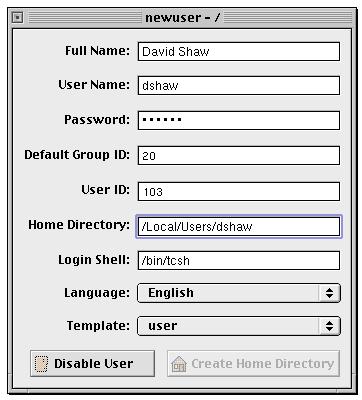362x400 pixels.
Task: Click the 'newuser - /' window title
Action: (183, 17)
